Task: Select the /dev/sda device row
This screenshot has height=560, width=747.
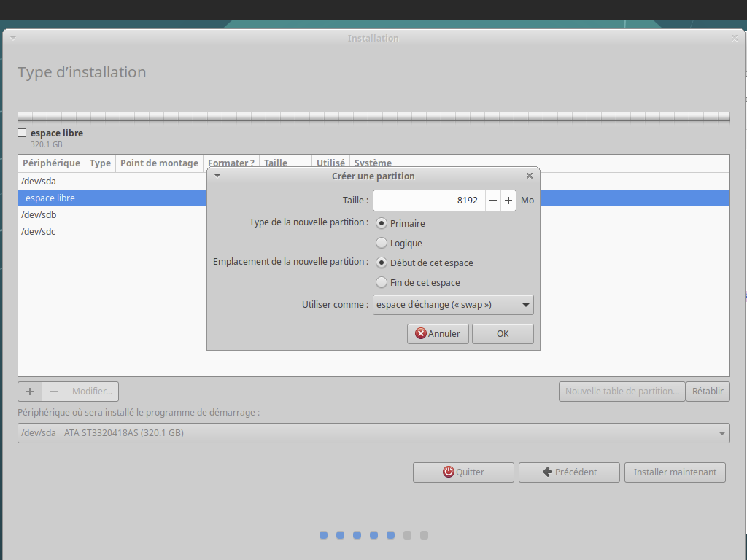Action: point(39,182)
